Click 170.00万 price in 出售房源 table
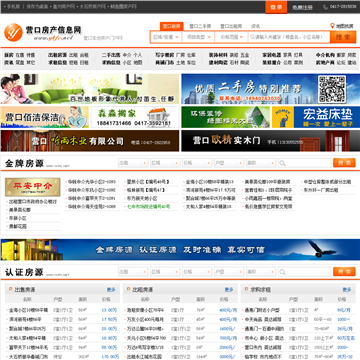The height and width of the screenshot is (360, 360). pyautogui.click(x=110, y=357)
